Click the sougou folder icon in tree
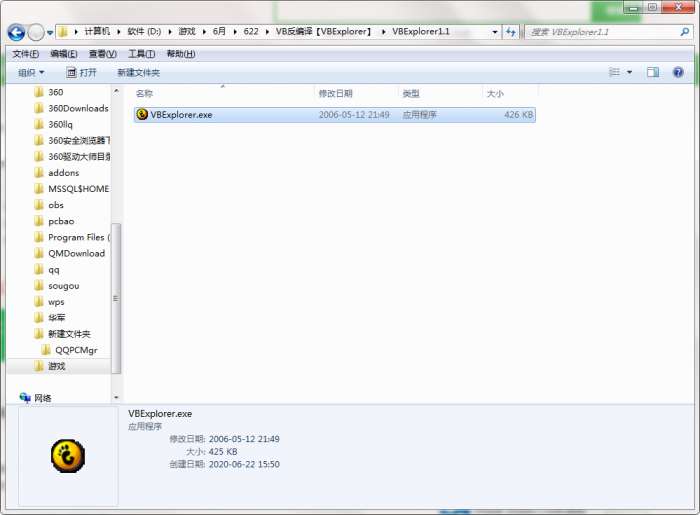Screen dimensions: 700x515 click(39, 286)
